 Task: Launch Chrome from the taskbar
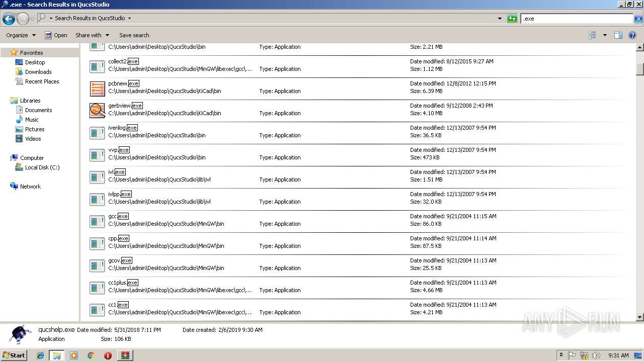pyautogui.click(x=91, y=355)
